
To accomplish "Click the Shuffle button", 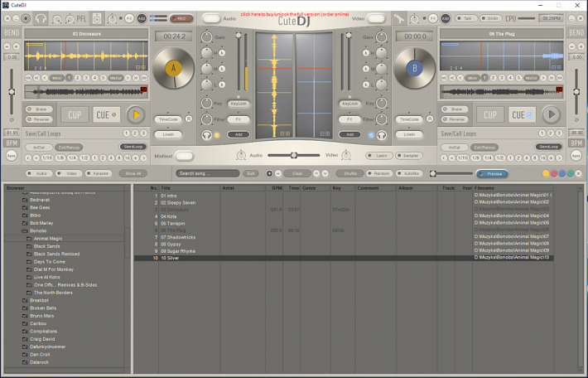I will [349, 173].
